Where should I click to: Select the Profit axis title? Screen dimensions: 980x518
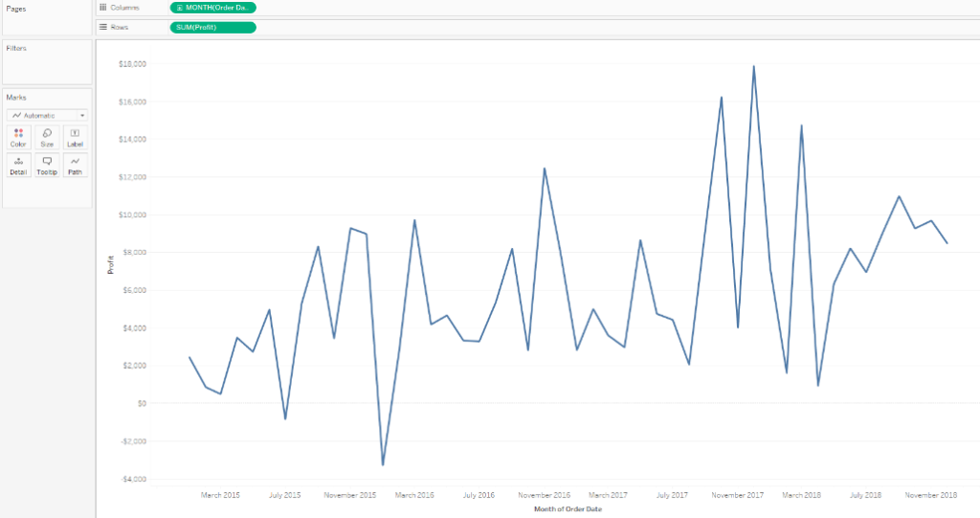point(111,264)
